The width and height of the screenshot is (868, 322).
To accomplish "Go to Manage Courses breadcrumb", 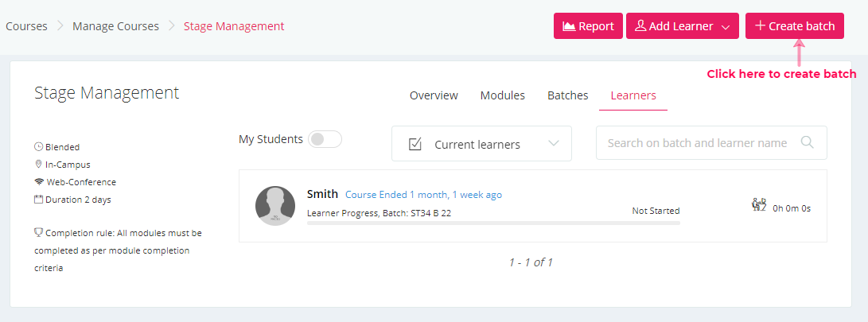I will point(115,26).
